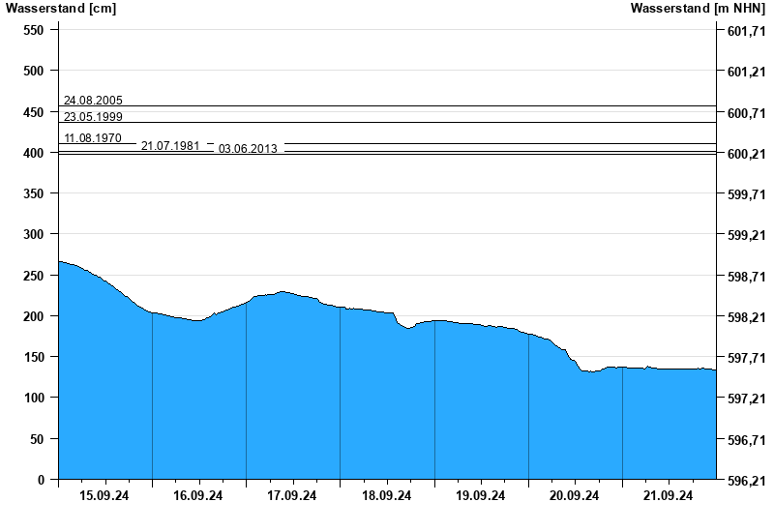Screen dimensions: 774x532
Task: Click the 600,21 value on the right axis
Action: [x=746, y=154]
